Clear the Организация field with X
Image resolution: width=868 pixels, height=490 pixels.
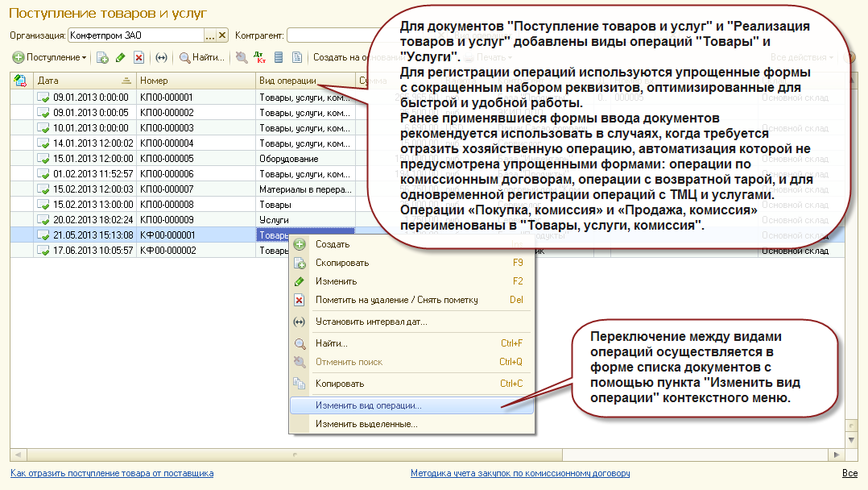coord(222,35)
